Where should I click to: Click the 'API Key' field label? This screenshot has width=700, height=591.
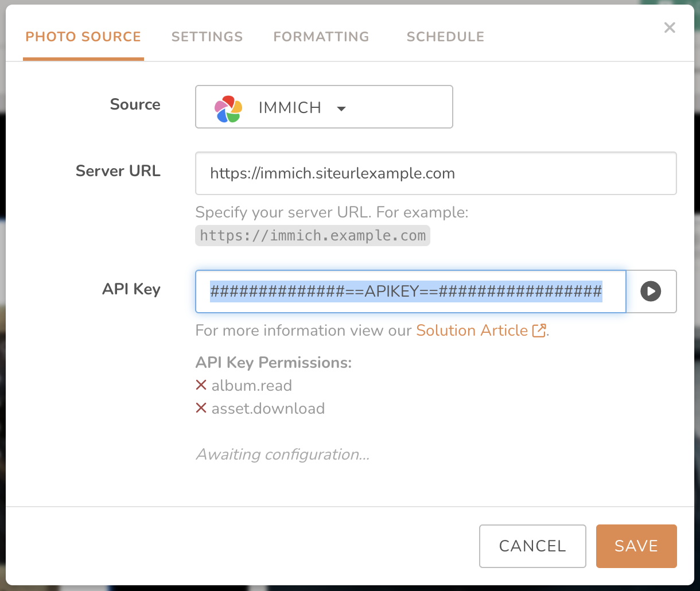click(131, 289)
